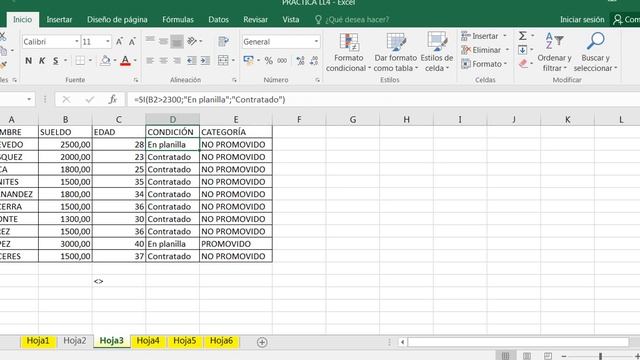Open Formato condicional menu
This screenshot has height=360, width=640.
(x=348, y=53)
